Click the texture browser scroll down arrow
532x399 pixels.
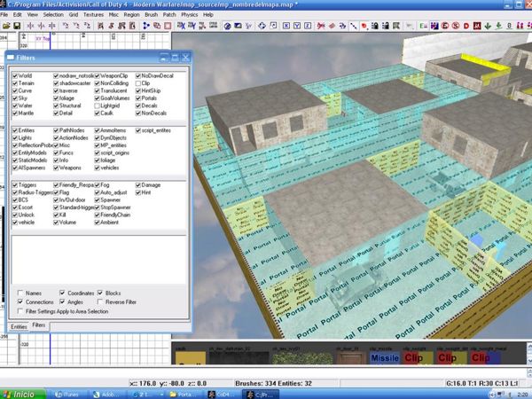tap(529, 361)
